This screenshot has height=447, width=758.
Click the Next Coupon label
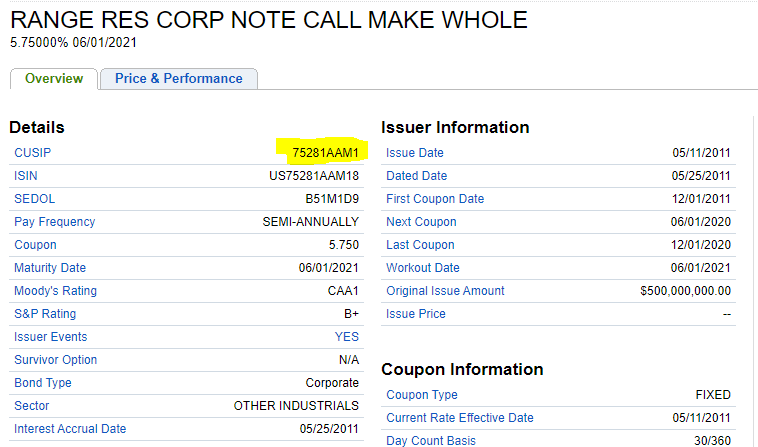(421, 222)
